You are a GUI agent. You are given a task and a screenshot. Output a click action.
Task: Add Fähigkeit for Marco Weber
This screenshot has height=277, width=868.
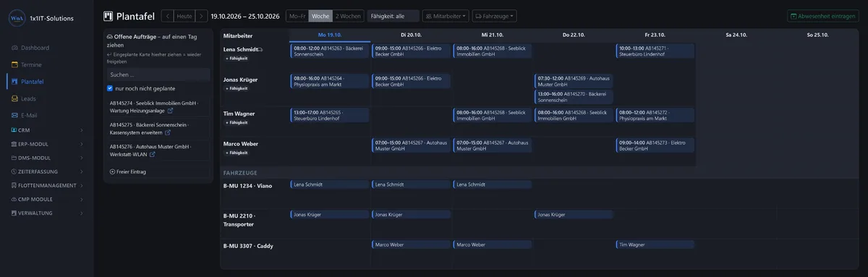click(x=237, y=153)
